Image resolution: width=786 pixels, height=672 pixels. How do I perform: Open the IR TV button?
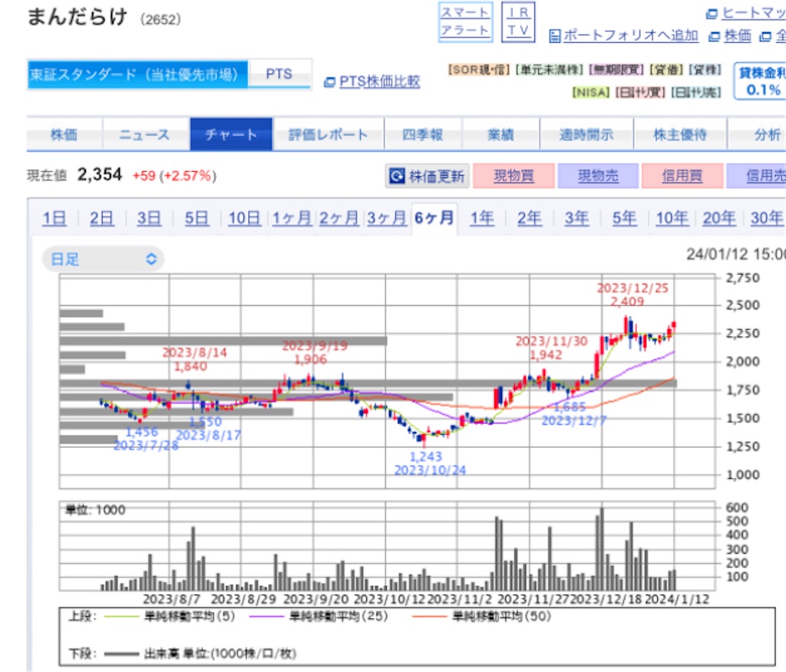coord(518,22)
